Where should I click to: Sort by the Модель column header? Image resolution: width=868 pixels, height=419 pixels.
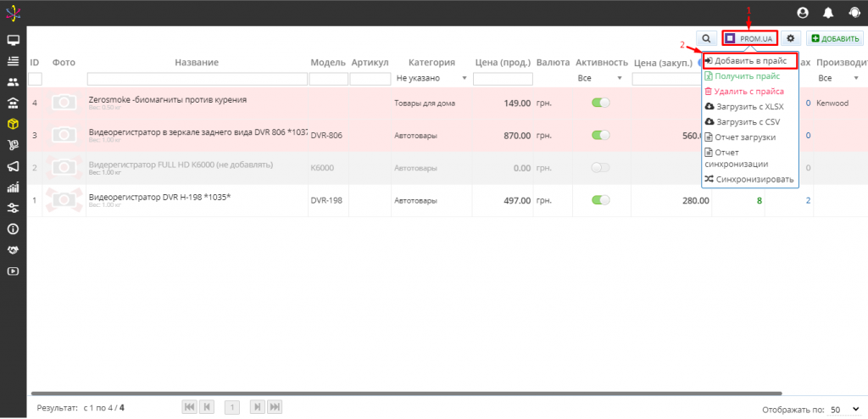click(328, 63)
